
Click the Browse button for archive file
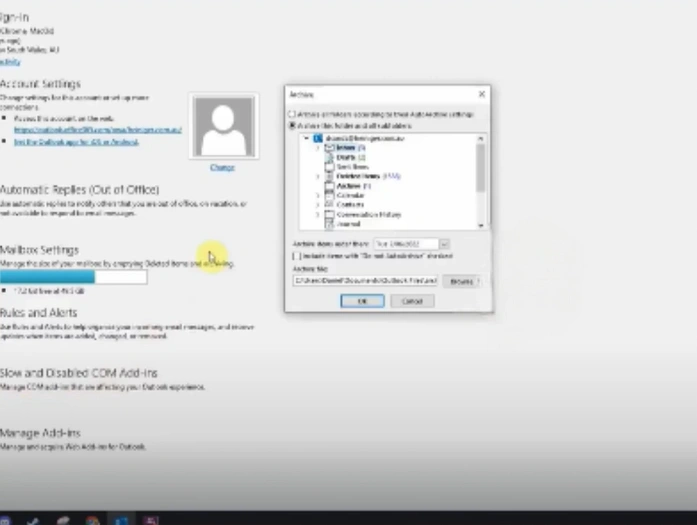click(461, 281)
